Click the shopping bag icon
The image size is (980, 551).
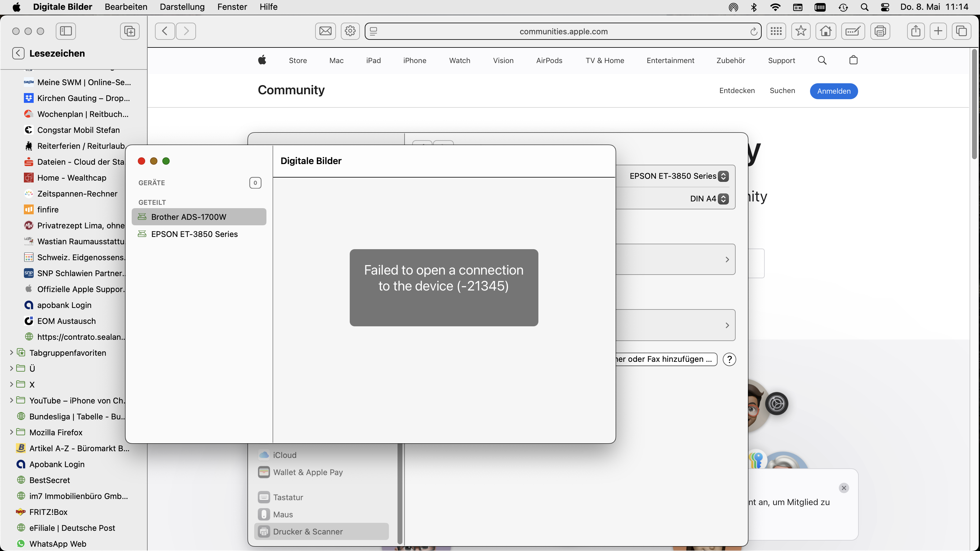[853, 60]
